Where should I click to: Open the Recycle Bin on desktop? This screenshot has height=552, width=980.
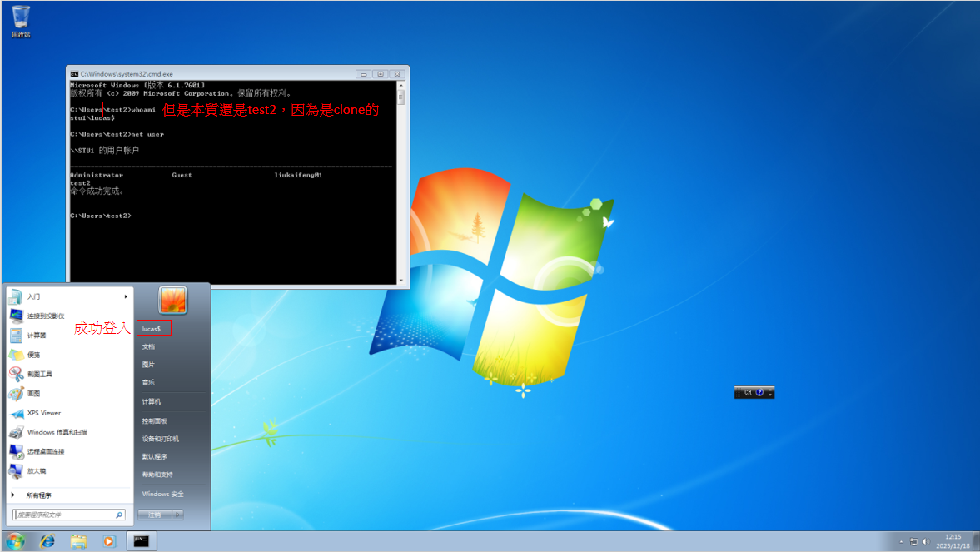coord(21,22)
